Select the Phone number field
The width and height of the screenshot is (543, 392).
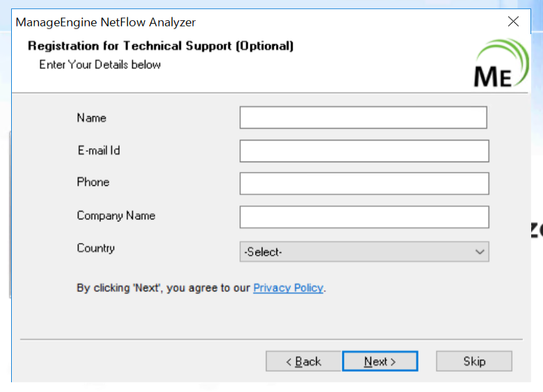363,184
